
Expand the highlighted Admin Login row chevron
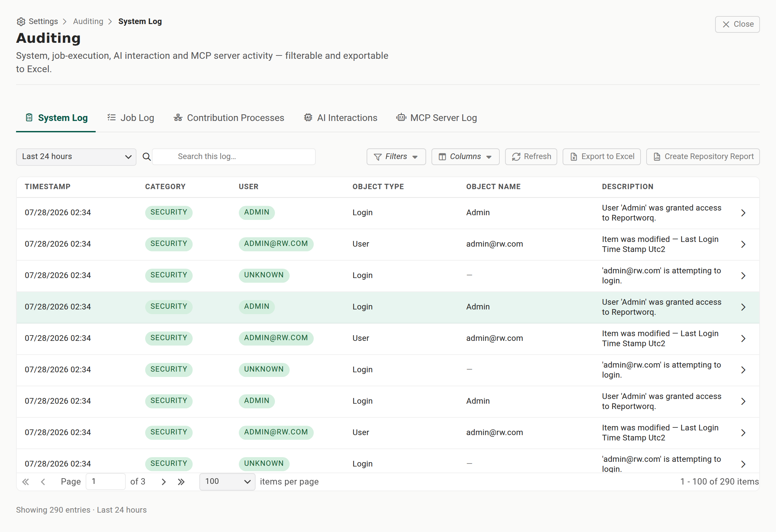[743, 307]
